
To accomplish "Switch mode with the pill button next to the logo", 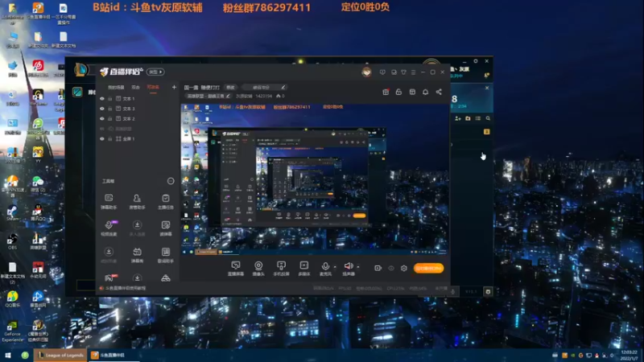I will click(x=155, y=72).
